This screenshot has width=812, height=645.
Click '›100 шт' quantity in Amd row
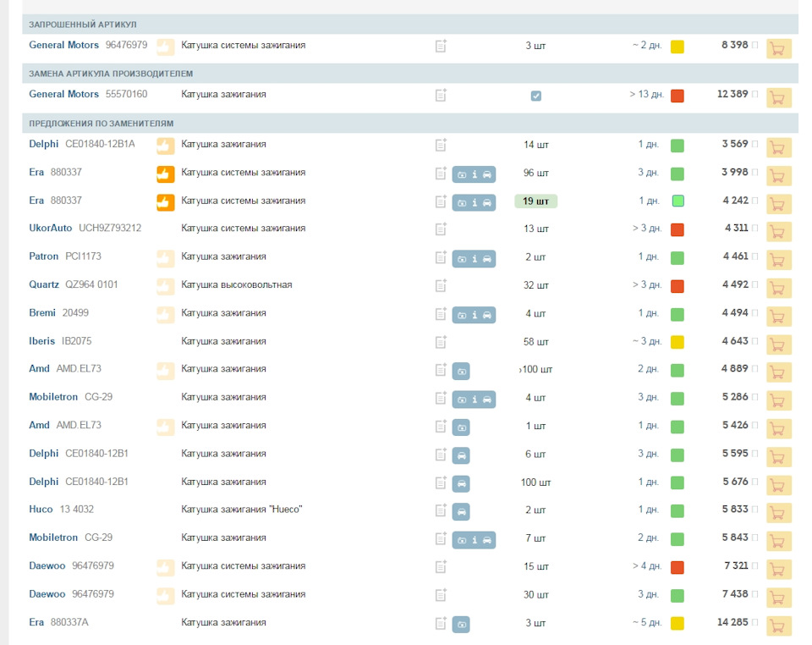[x=535, y=369]
